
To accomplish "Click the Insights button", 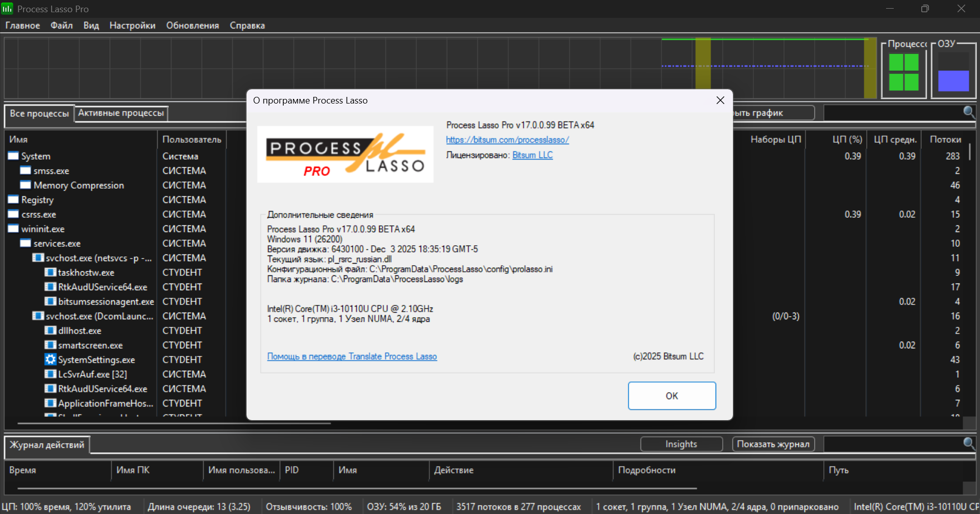I will click(681, 444).
